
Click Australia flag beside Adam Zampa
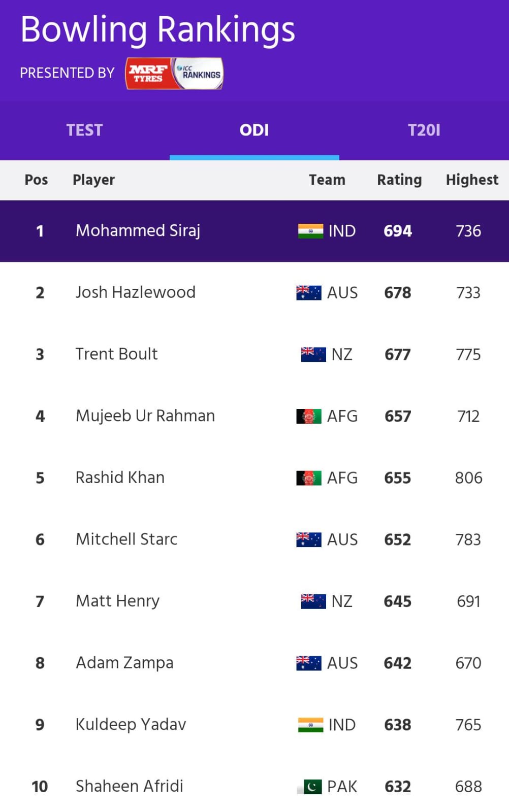coord(309,663)
